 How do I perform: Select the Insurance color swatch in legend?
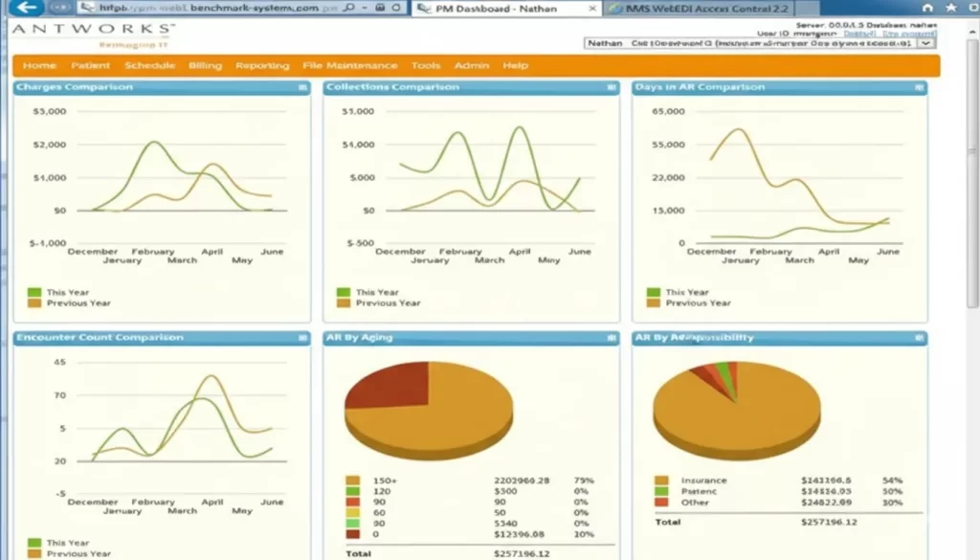point(660,480)
